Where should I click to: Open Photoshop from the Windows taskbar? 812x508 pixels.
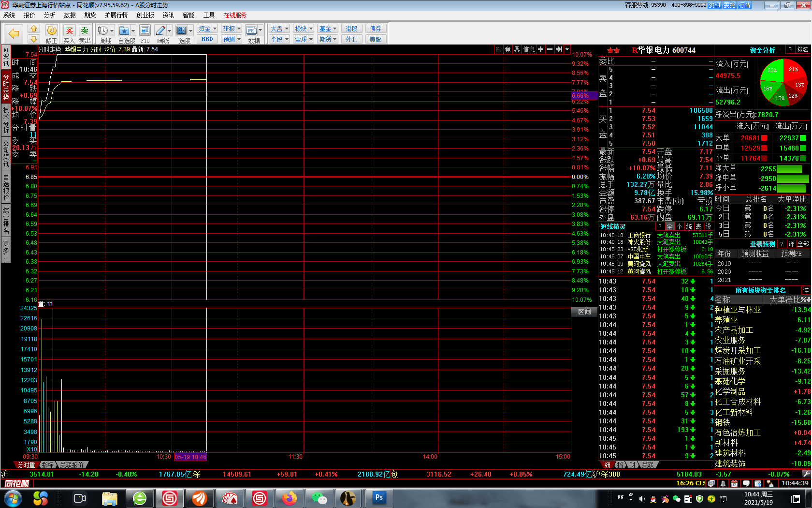(379, 498)
